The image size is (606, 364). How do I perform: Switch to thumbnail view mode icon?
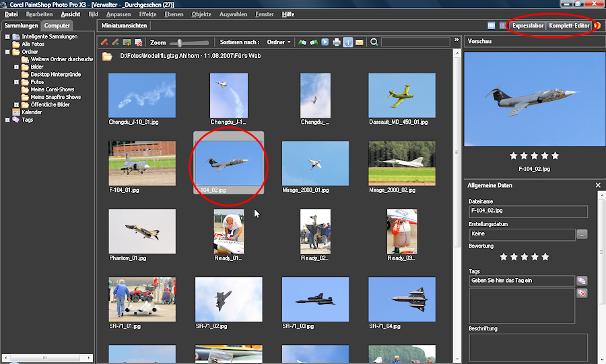click(492, 26)
